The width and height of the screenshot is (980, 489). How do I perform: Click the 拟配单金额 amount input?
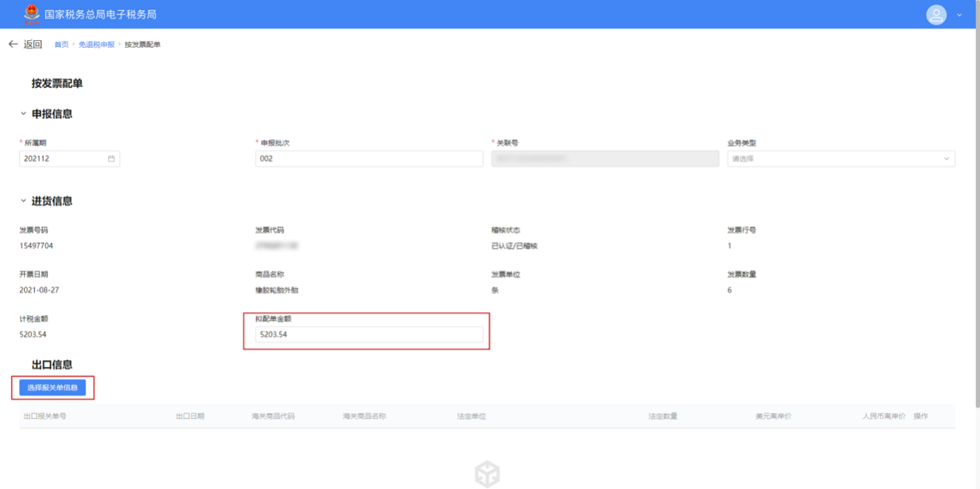click(x=369, y=334)
